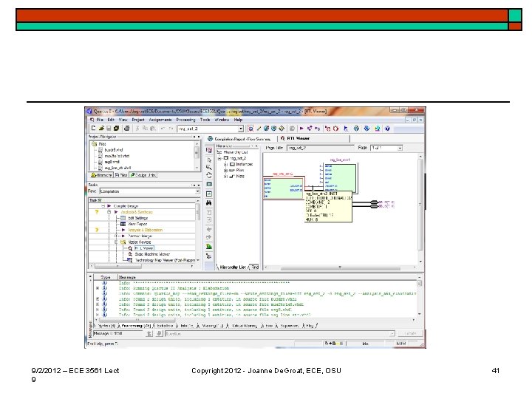Click the RTL diagram vertical scrollbar
The image size is (532, 399).
[x=420, y=208]
